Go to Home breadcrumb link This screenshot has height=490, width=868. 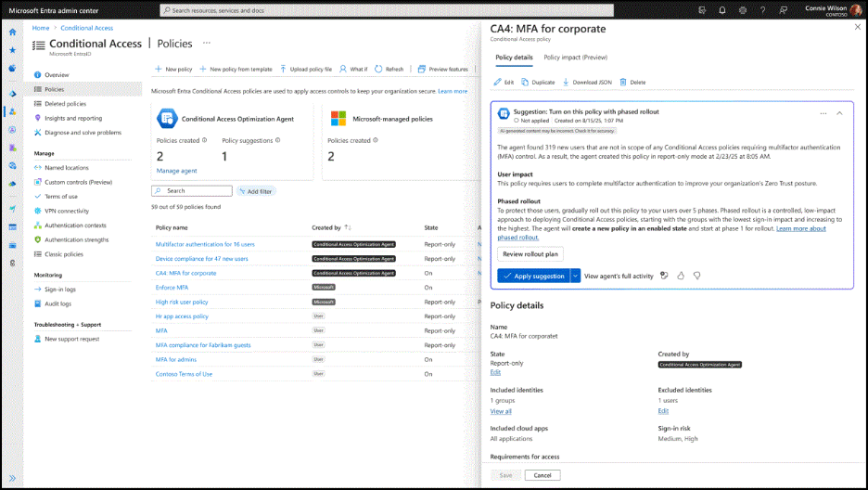click(41, 28)
